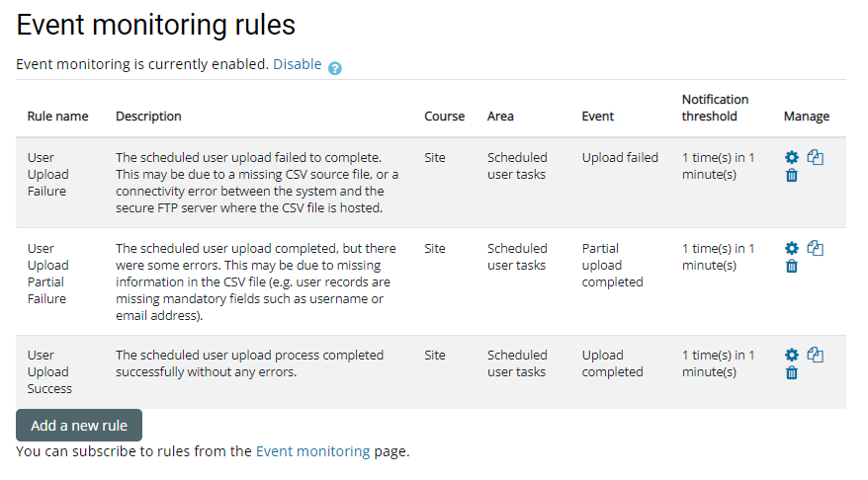Duplicate the User Upload Partial Failure rule
The width and height of the screenshot is (868, 480).
click(x=816, y=248)
